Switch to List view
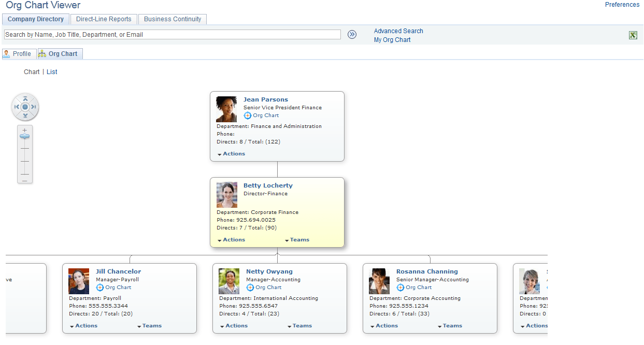 point(51,71)
